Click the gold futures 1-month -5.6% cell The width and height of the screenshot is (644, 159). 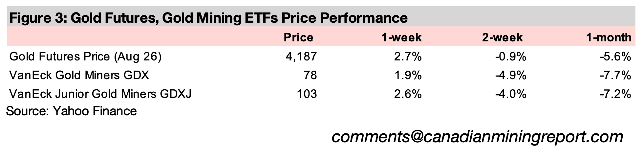(x=615, y=57)
